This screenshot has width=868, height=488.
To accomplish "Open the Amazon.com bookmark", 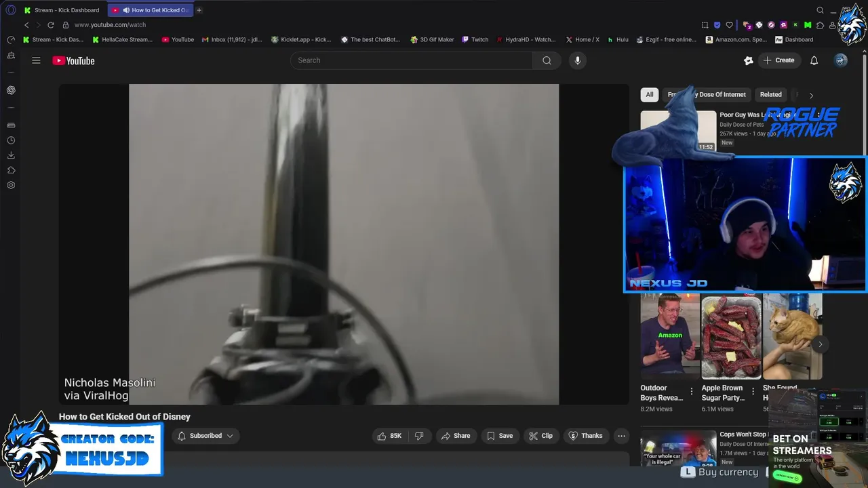I will tap(736, 40).
